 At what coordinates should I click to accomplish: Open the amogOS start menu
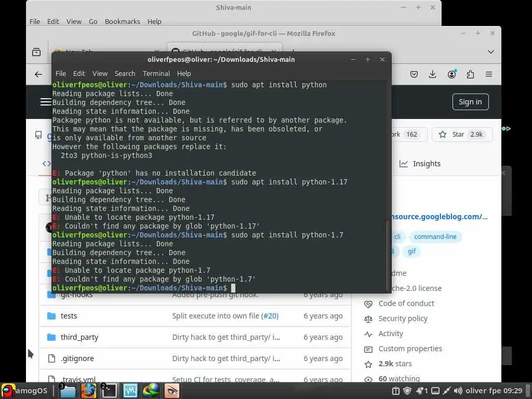24,391
